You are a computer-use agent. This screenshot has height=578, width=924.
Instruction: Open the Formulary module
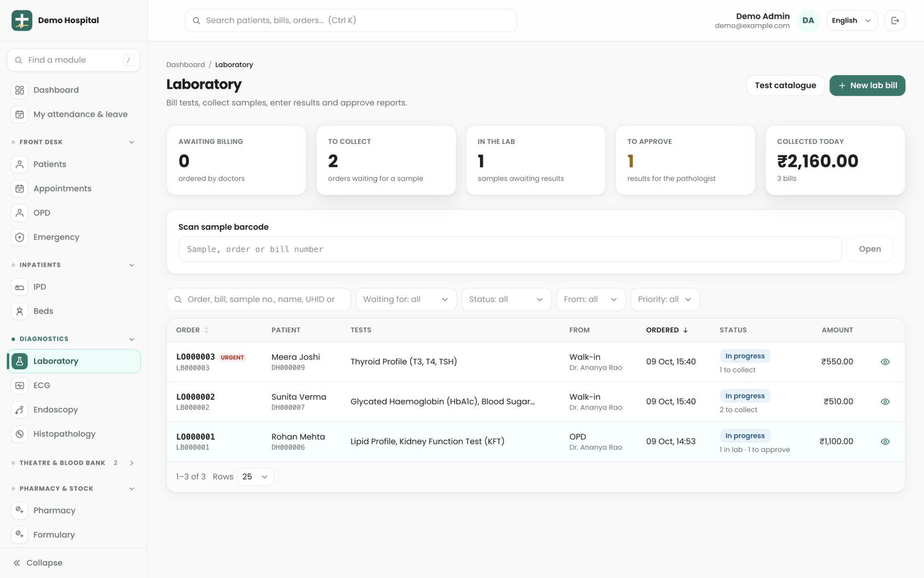tap(74, 535)
